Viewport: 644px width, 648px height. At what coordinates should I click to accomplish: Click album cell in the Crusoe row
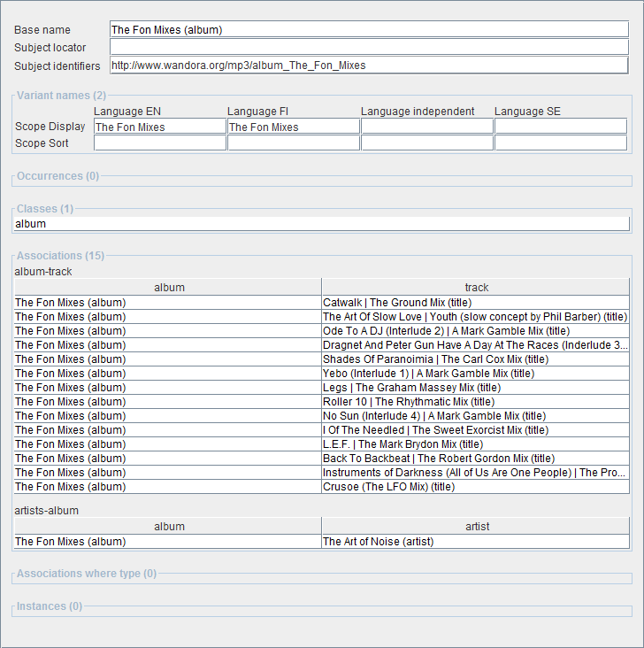pyautogui.click(x=168, y=486)
